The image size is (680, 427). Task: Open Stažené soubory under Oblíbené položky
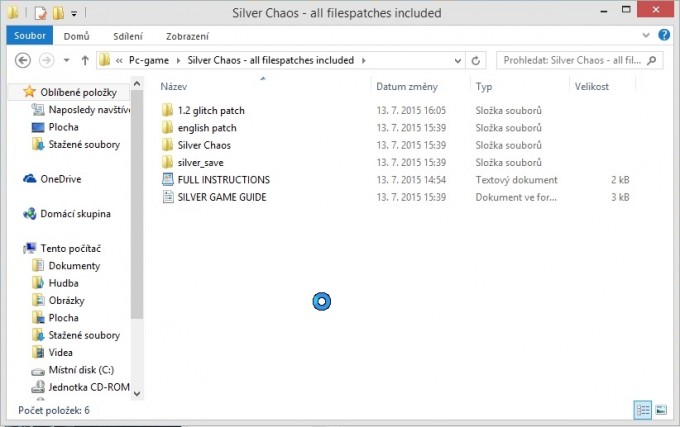tap(84, 144)
